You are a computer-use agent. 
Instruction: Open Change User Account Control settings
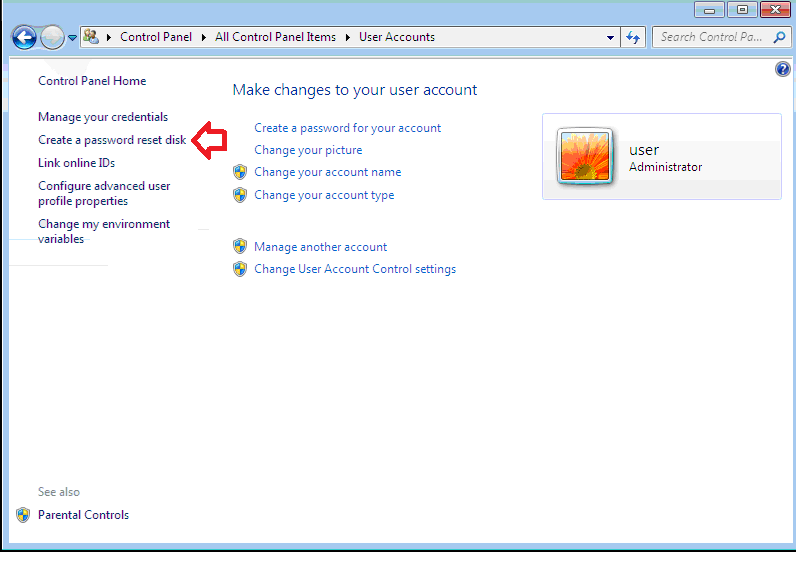tap(354, 269)
